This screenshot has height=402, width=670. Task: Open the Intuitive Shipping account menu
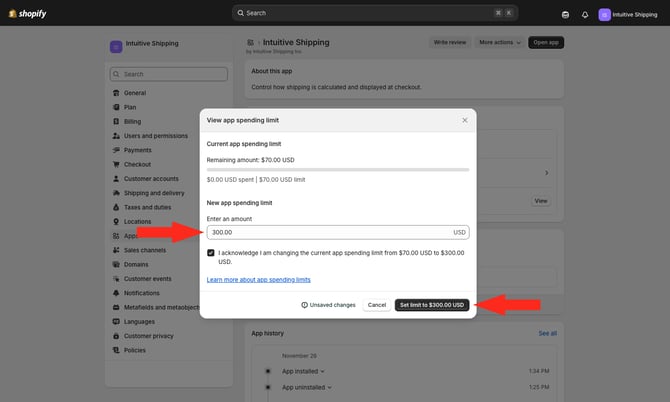coord(628,15)
